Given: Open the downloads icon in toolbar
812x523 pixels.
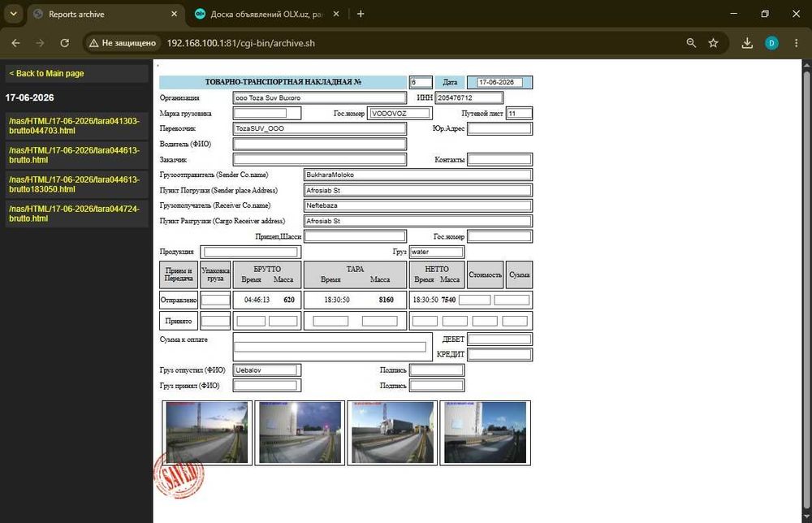Looking at the screenshot, I should (747, 43).
